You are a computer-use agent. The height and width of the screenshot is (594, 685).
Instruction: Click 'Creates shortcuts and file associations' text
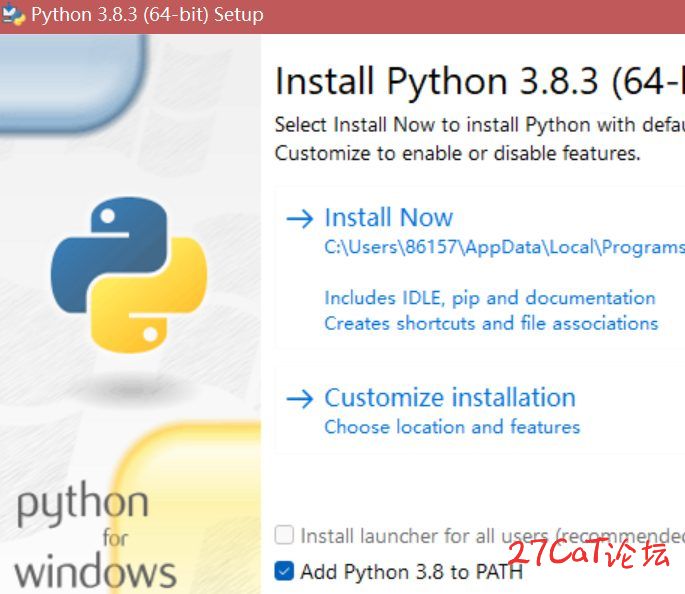pyautogui.click(x=491, y=324)
